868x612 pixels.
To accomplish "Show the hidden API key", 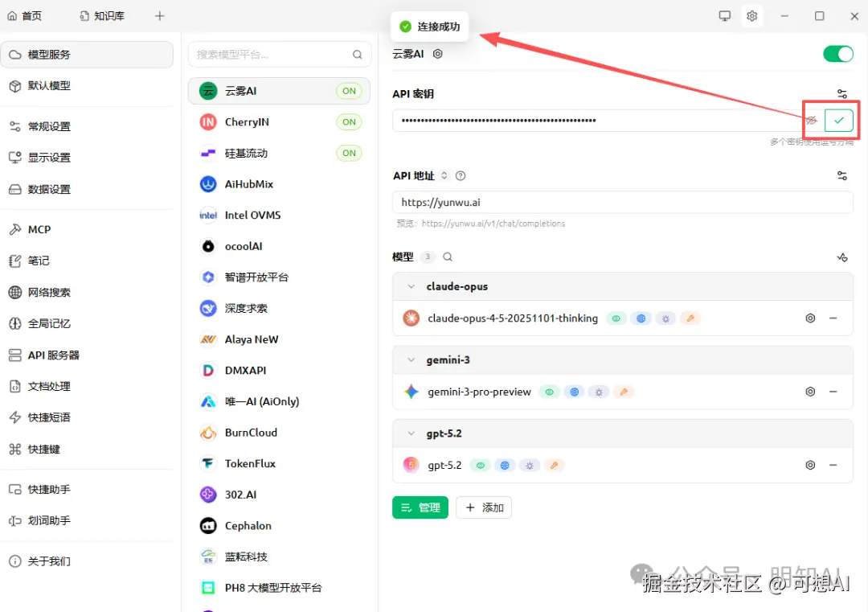I will click(x=811, y=120).
